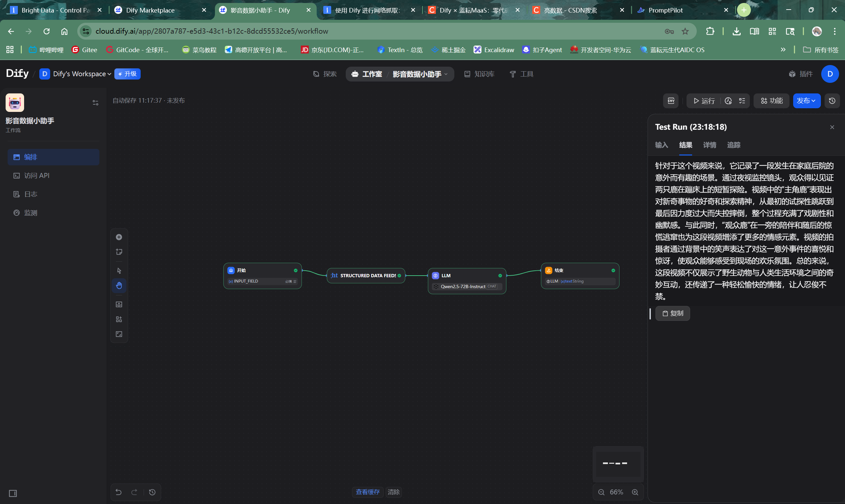Redo the workflow change
The height and width of the screenshot is (504, 845).
pos(134,492)
